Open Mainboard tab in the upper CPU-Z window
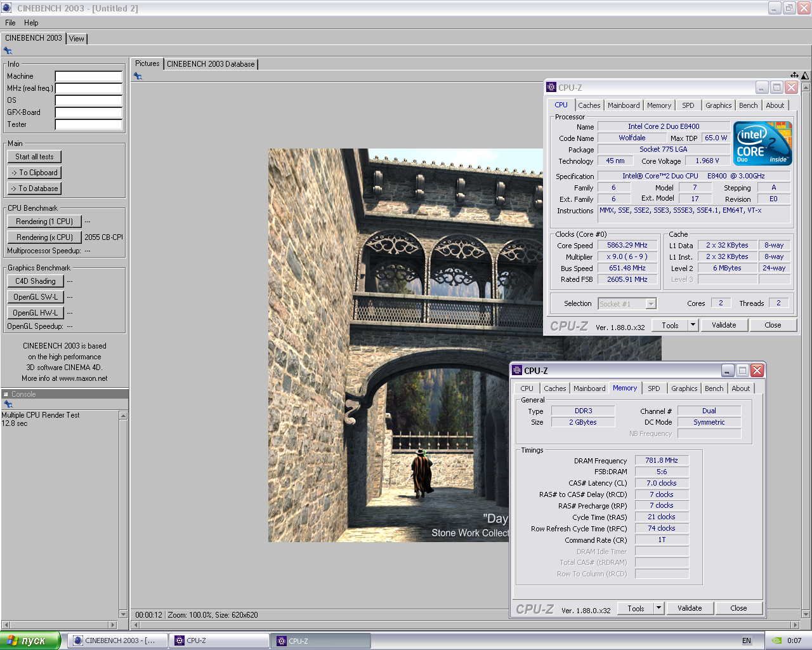Viewport: 812px width, 650px height. click(x=624, y=105)
